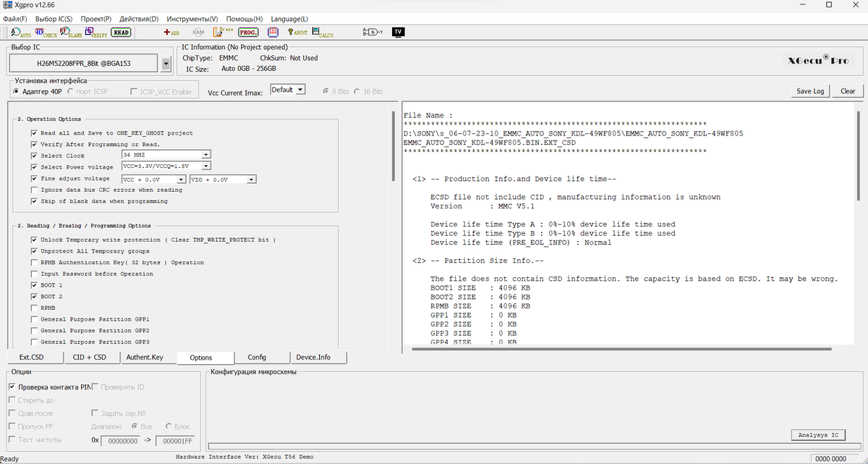868x464 pixels.
Task: Click the bottom progress bar
Action: click(534, 447)
